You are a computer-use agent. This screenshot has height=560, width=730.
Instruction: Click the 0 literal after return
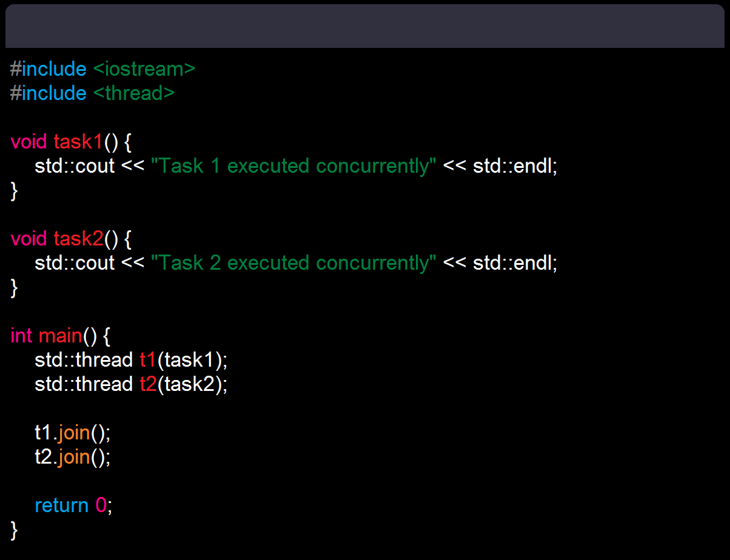(x=101, y=505)
